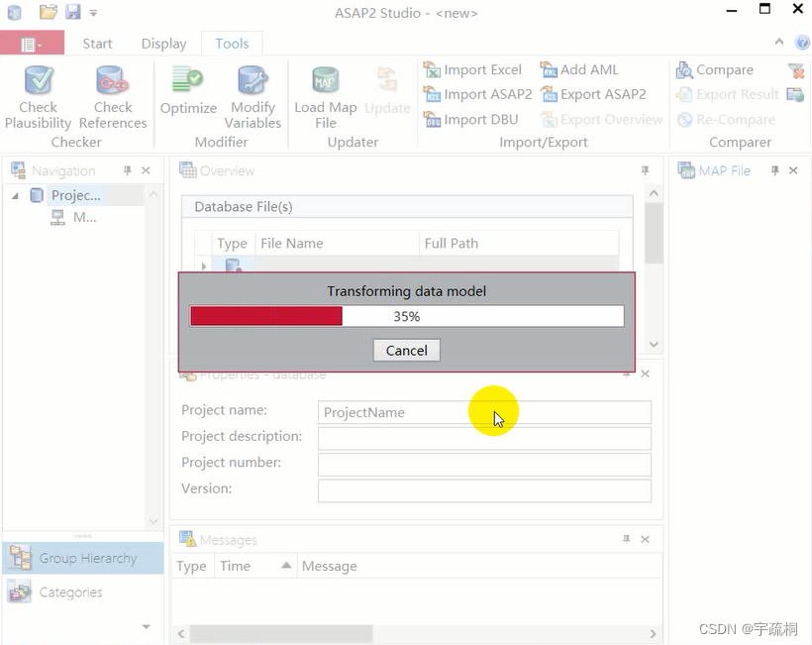Viewport: 812px width, 645px height.
Task: Load Map File
Action: 325,97
